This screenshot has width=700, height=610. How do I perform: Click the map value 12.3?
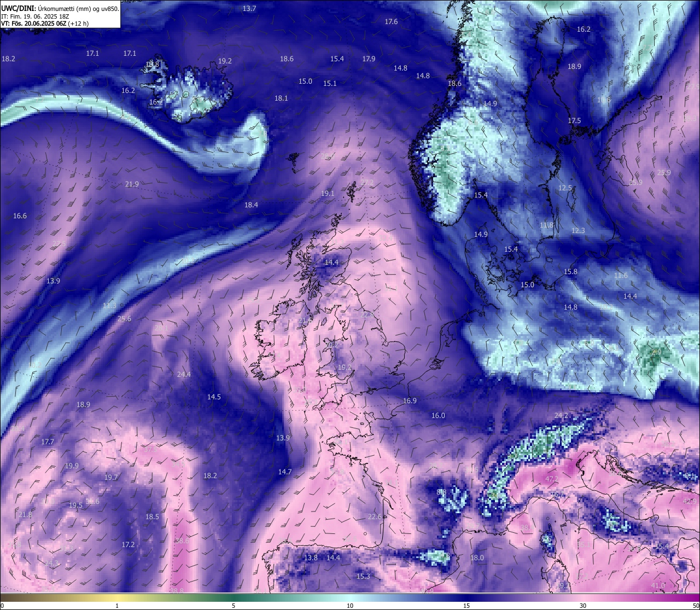578,231
